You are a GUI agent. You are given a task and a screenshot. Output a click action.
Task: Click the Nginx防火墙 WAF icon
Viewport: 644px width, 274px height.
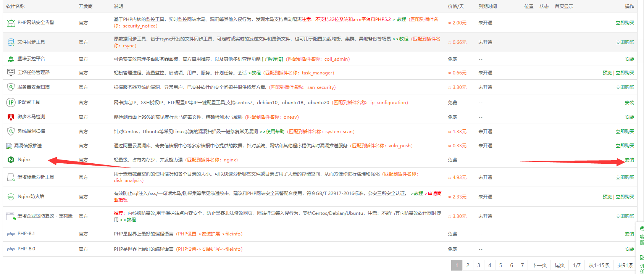pos(11,197)
